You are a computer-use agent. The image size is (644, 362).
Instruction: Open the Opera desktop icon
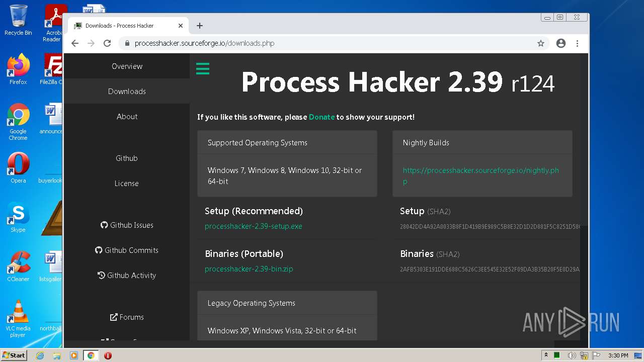18,168
